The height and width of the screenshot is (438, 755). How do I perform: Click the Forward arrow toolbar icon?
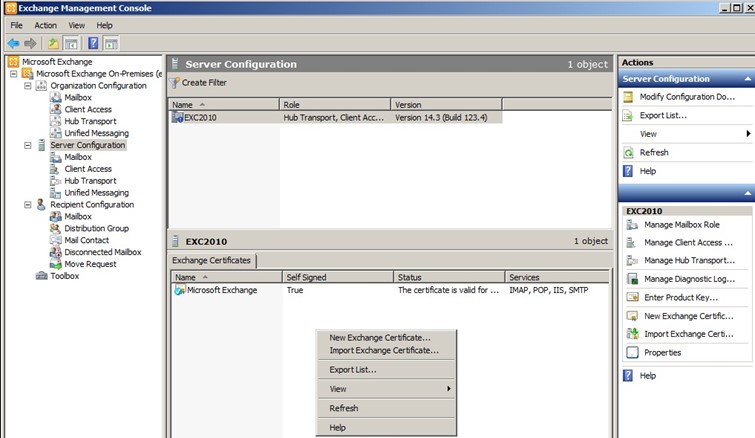pos(30,44)
